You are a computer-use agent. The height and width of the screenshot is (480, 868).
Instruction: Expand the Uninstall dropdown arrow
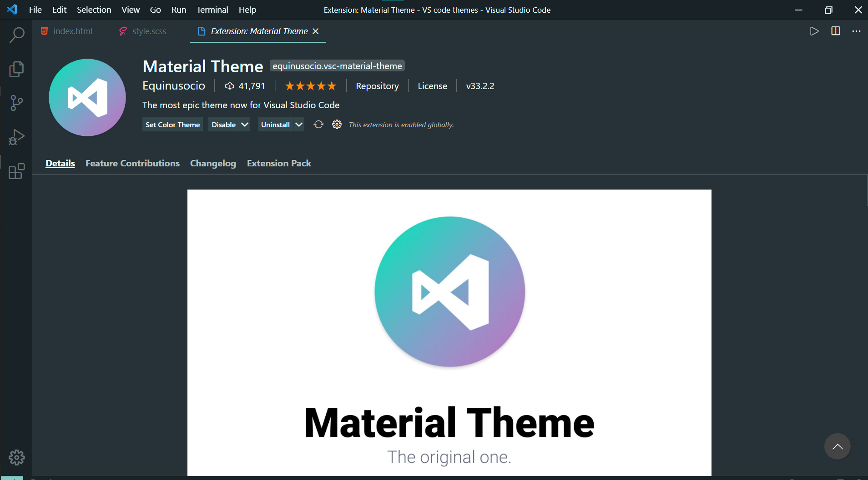[299, 124]
